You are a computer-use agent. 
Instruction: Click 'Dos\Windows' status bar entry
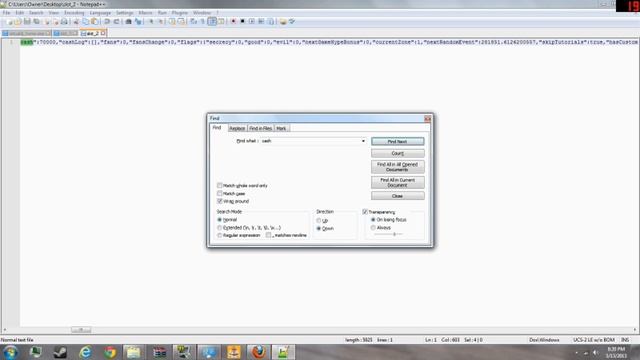544,340
